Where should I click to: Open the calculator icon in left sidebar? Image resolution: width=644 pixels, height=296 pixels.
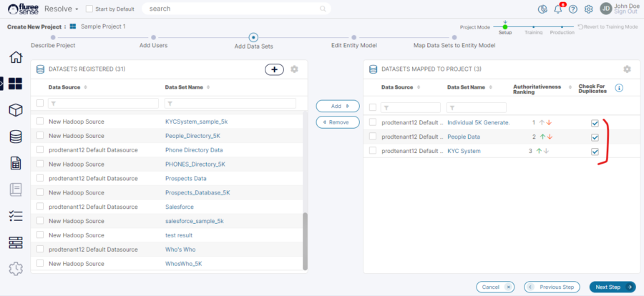click(15, 163)
